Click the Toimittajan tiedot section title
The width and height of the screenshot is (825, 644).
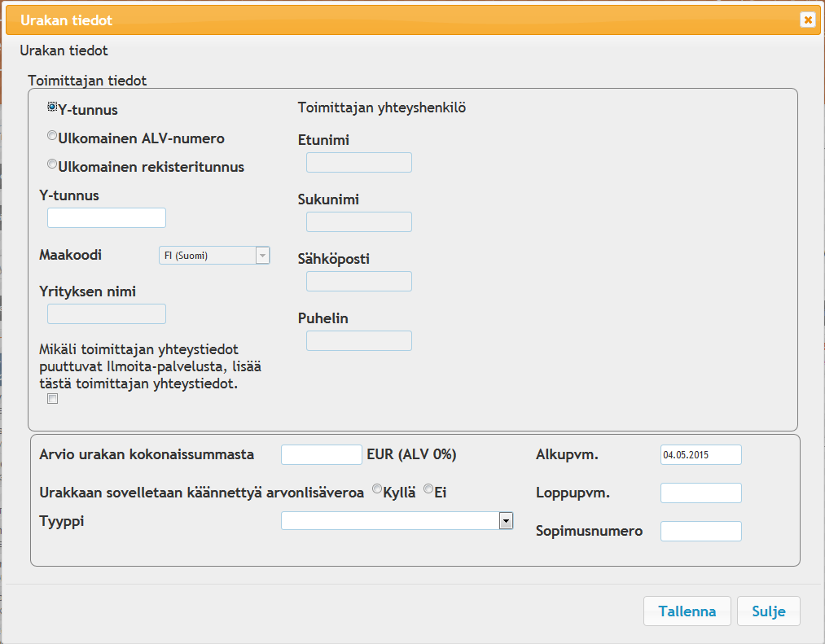pyautogui.click(x=87, y=81)
